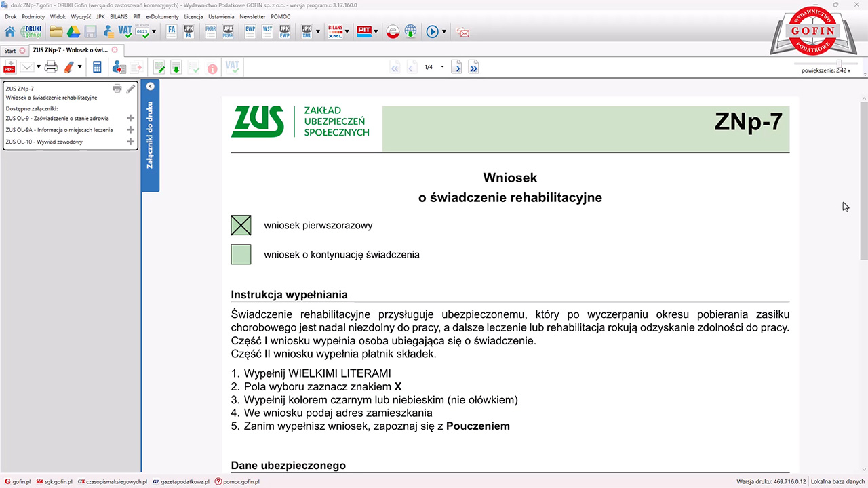868x488 pixels.
Task: Switch to the Start tab
Action: (10, 50)
